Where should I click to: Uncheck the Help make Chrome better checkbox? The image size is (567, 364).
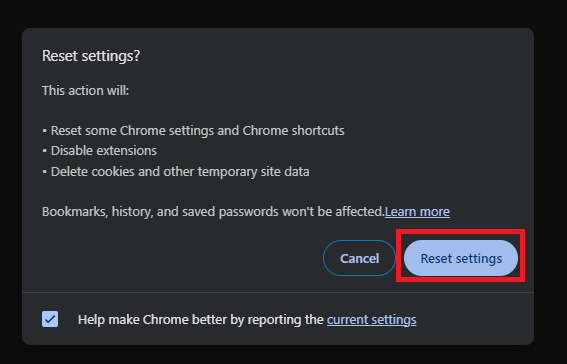pos(50,319)
